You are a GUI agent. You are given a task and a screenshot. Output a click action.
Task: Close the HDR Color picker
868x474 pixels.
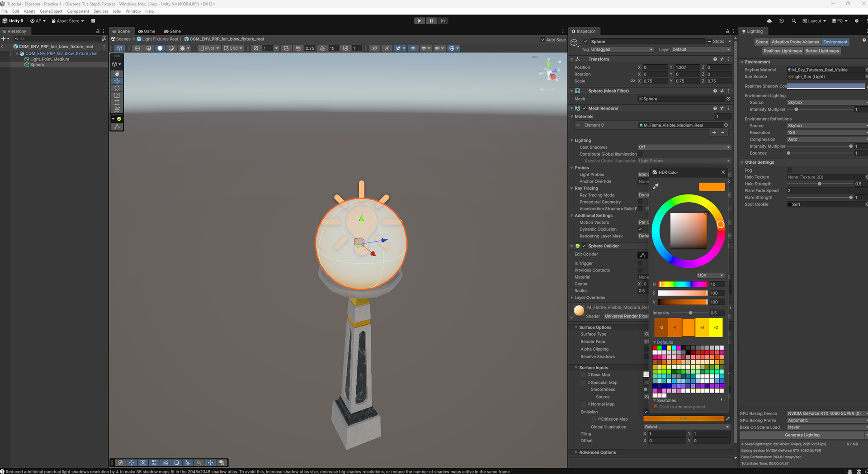tap(723, 172)
